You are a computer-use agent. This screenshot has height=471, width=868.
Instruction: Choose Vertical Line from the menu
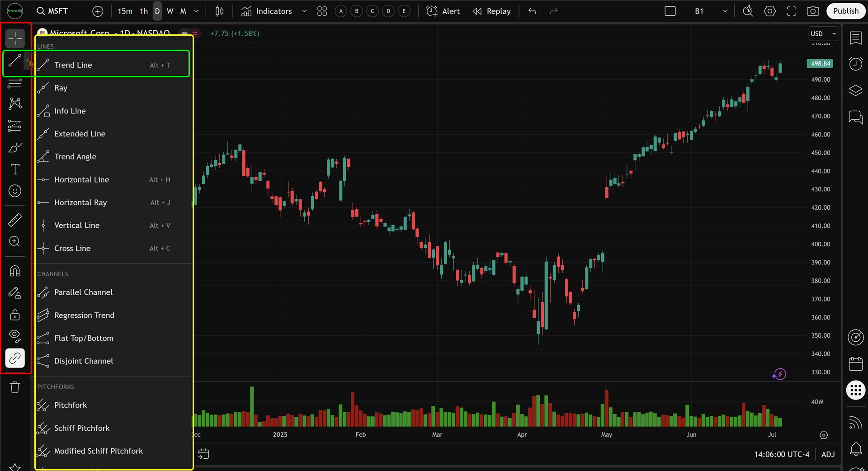112,226
